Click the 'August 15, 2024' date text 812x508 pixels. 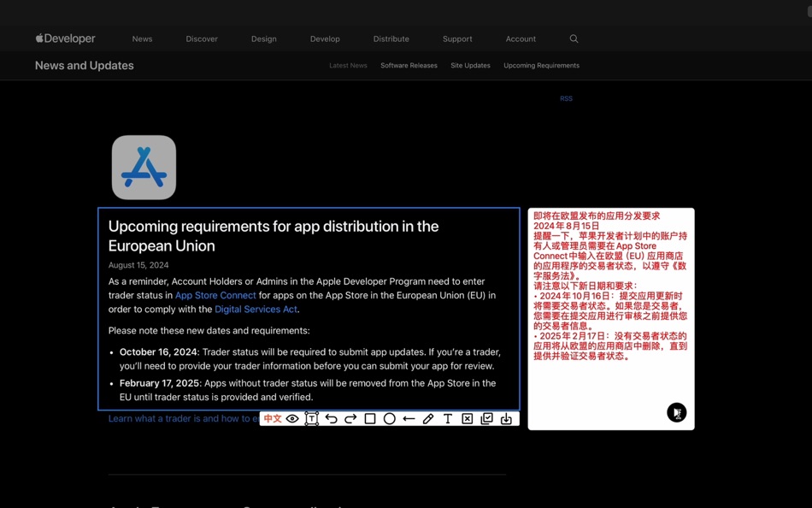click(138, 265)
